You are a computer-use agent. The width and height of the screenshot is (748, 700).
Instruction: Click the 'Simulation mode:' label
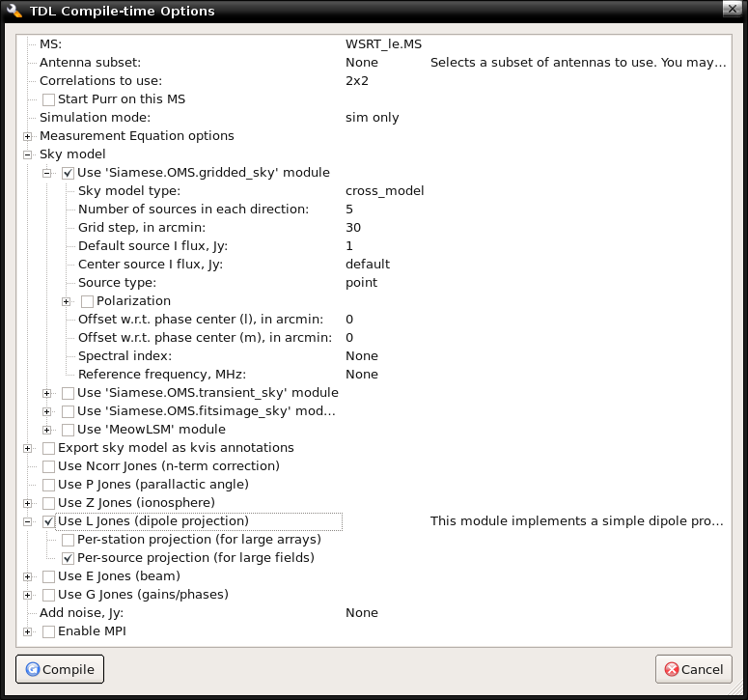point(95,118)
